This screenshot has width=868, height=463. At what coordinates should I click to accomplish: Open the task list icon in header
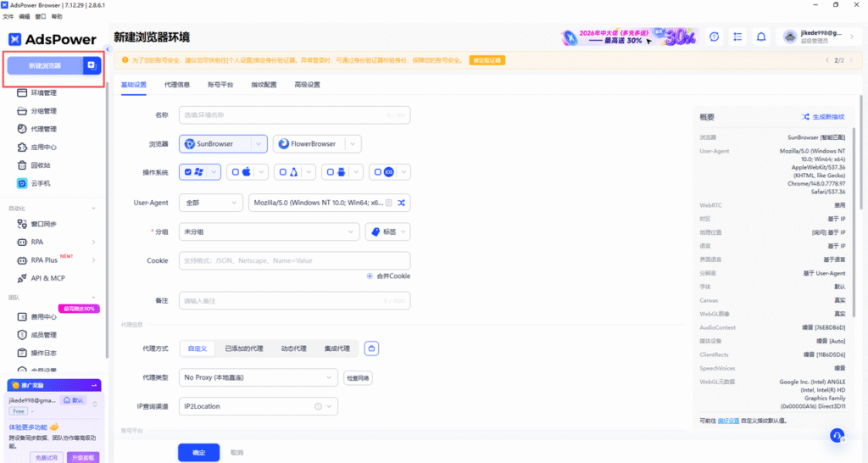[x=737, y=37]
